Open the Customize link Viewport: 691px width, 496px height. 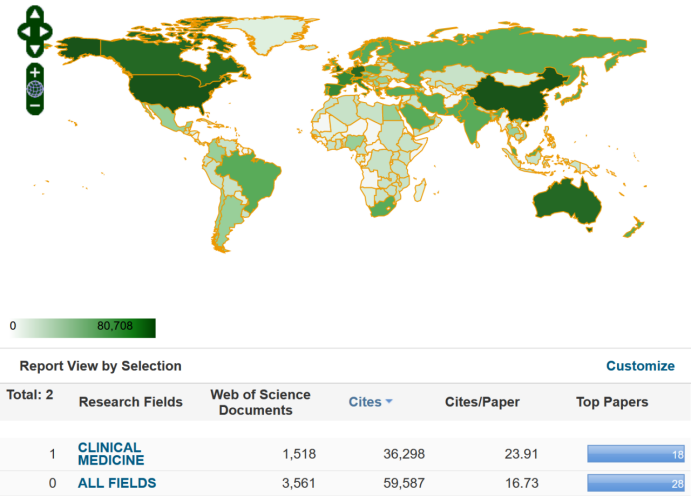640,366
